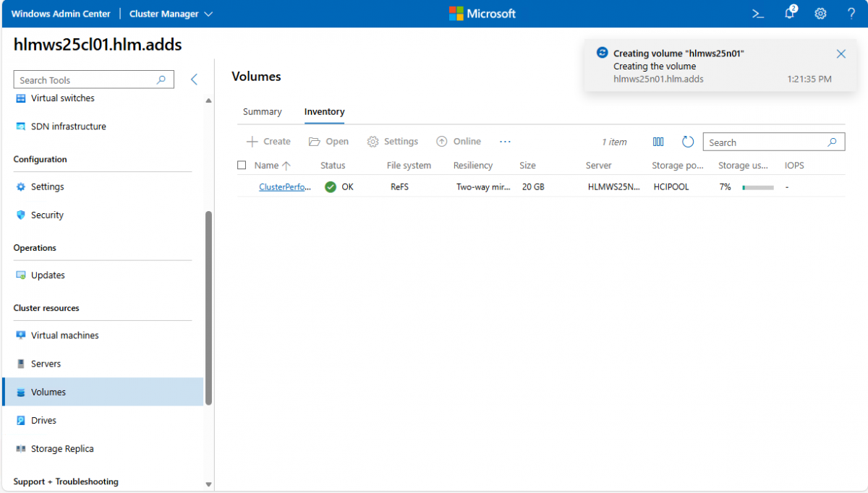The height and width of the screenshot is (493, 868).
Task: Open the column chooser icon
Action: click(658, 142)
